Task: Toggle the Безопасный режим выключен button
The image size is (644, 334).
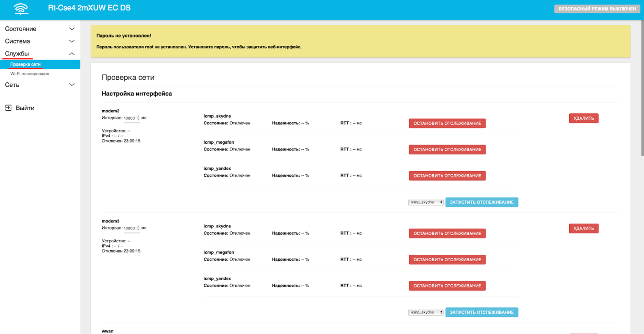Action: (597, 9)
